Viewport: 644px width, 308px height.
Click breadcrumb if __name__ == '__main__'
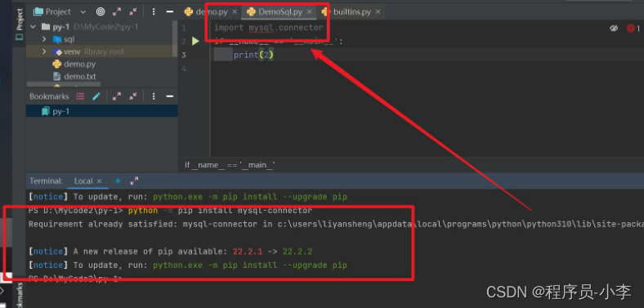click(x=230, y=165)
